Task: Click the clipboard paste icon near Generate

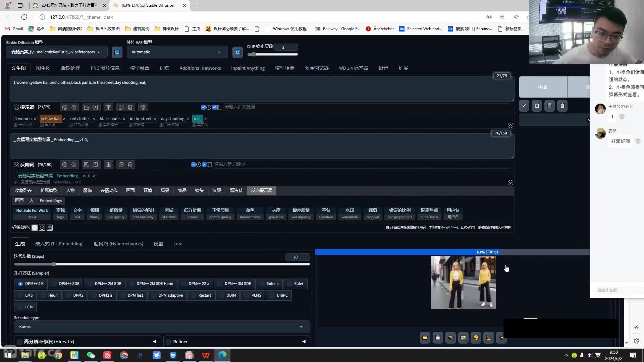Action: click(x=562, y=106)
